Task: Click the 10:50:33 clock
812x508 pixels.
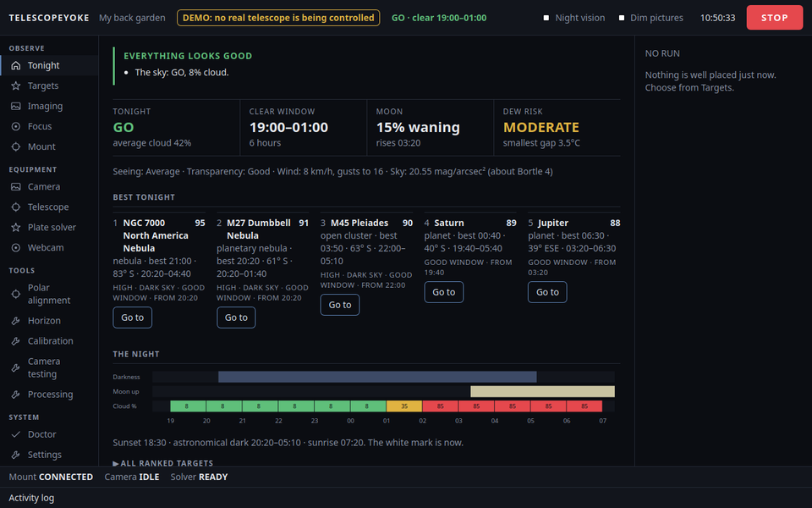Action: click(717, 18)
